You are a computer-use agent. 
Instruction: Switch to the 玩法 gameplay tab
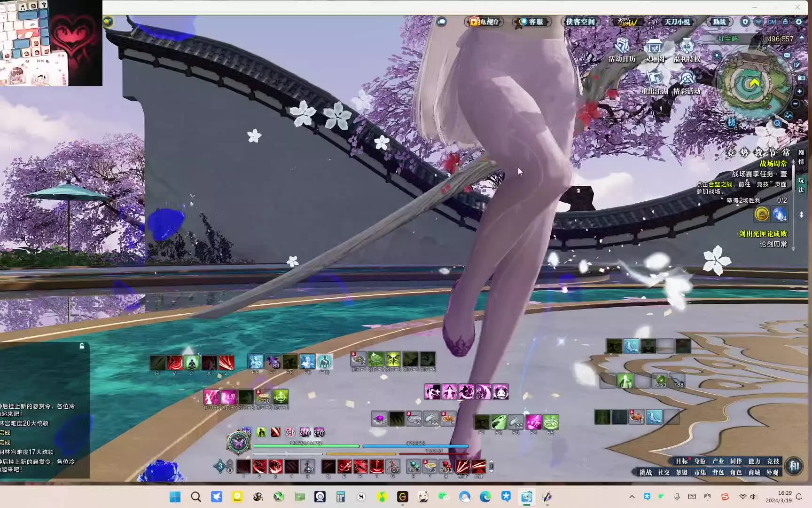(x=801, y=185)
